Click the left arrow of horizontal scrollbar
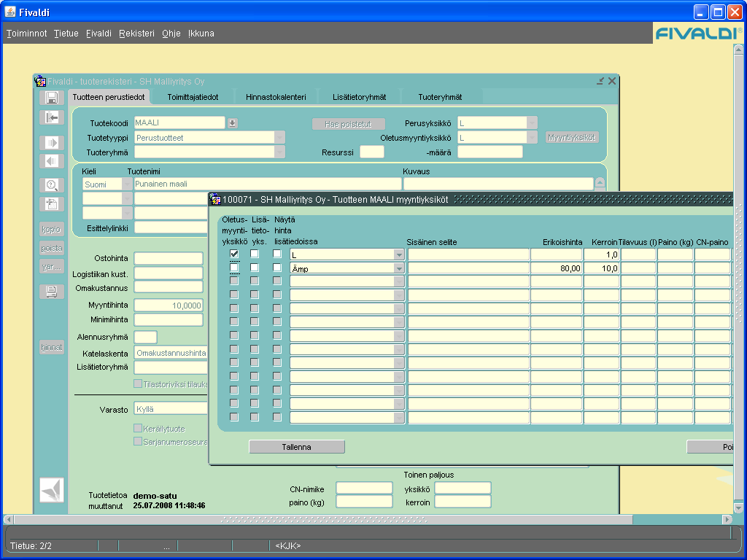The image size is (747, 560). tap(8, 519)
